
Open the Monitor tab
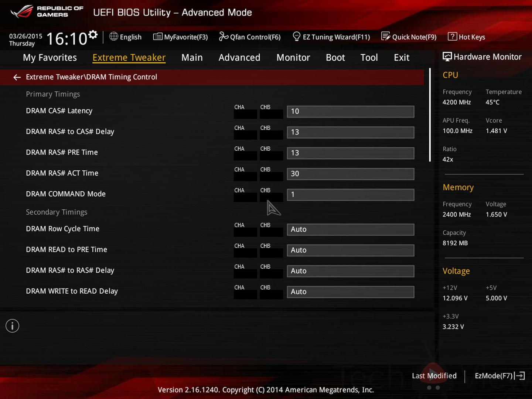pos(293,58)
